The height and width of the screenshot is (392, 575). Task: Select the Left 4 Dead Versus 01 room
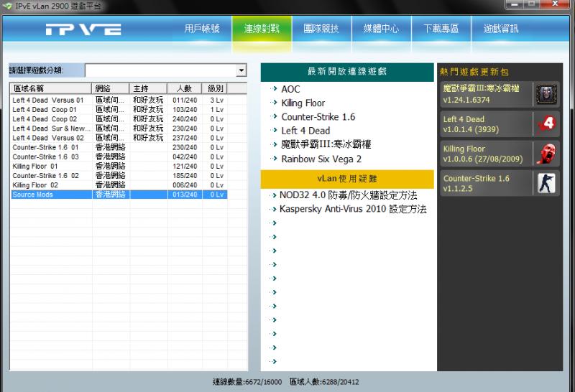point(48,101)
